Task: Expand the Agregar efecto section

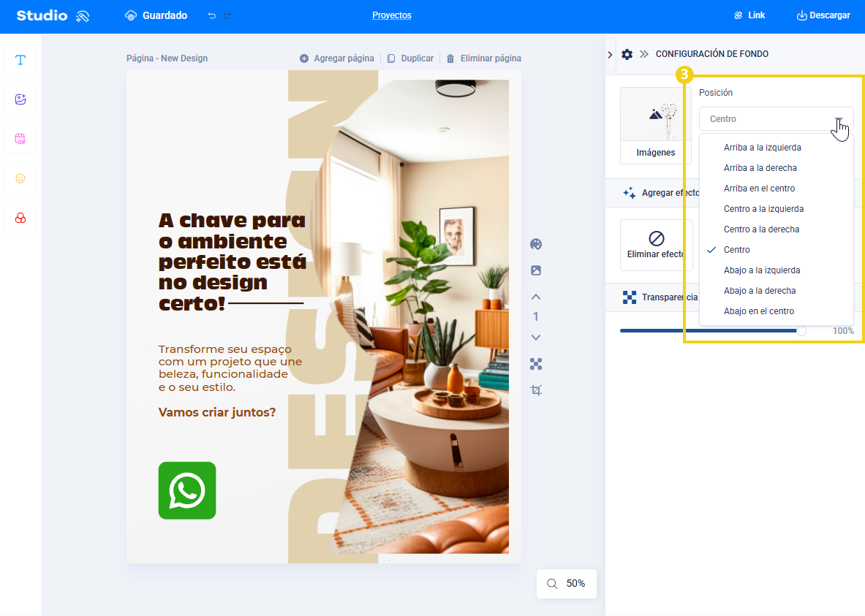Action: (661, 193)
